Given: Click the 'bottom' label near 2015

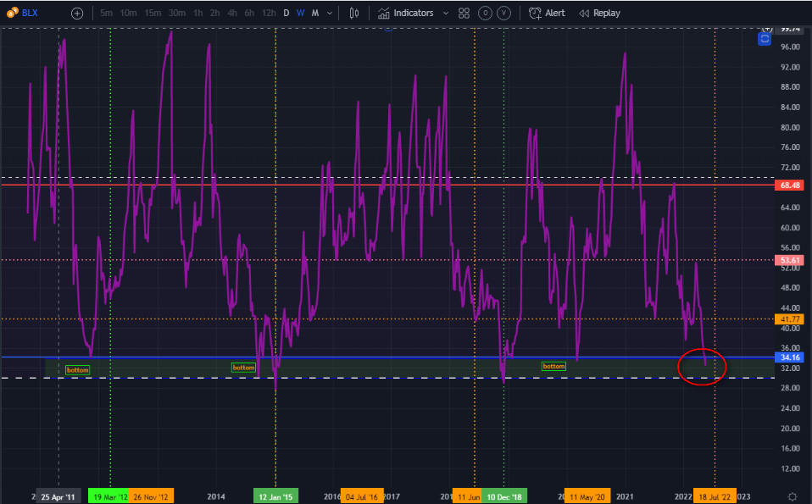Looking at the screenshot, I should 243,368.
